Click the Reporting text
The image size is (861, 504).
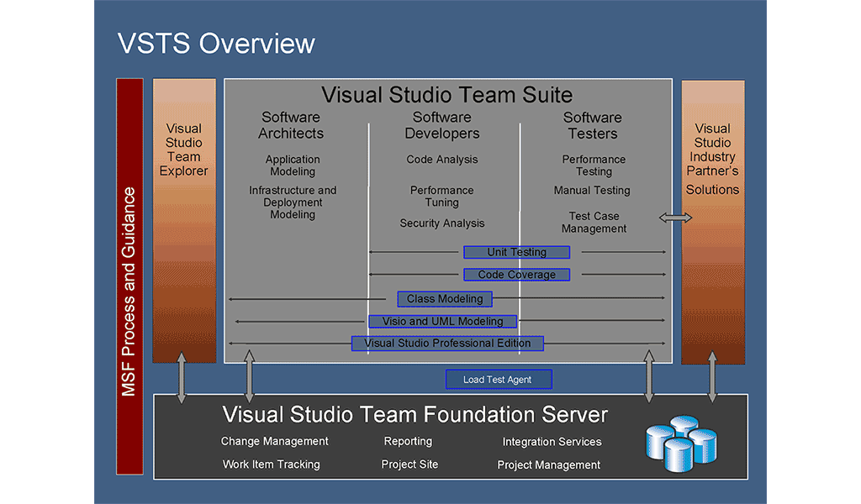point(408,442)
